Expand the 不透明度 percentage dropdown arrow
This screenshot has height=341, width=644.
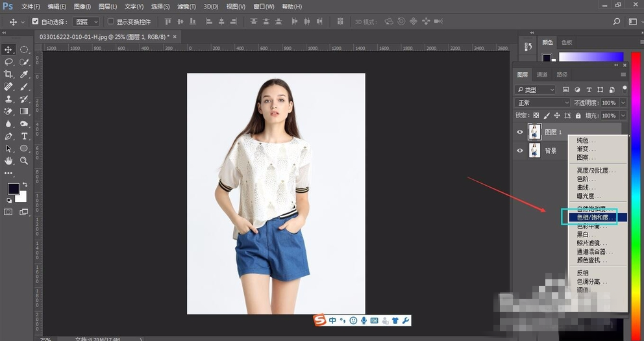coord(623,103)
